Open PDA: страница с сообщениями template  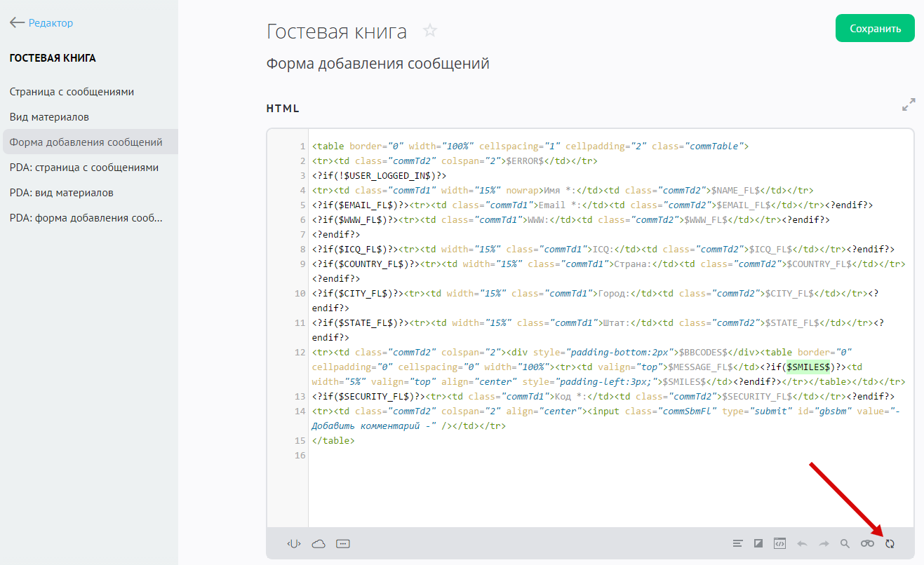tap(84, 168)
